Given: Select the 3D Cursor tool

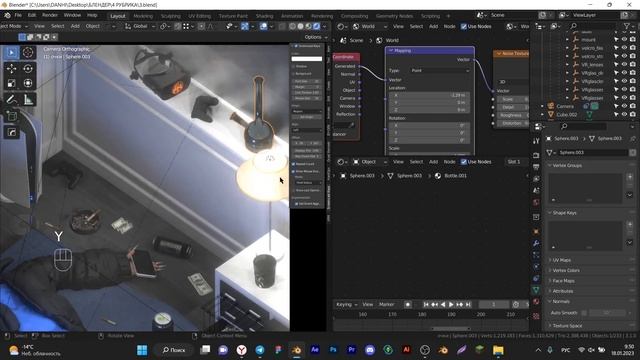Looking at the screenshot, I should pos(28,53).
